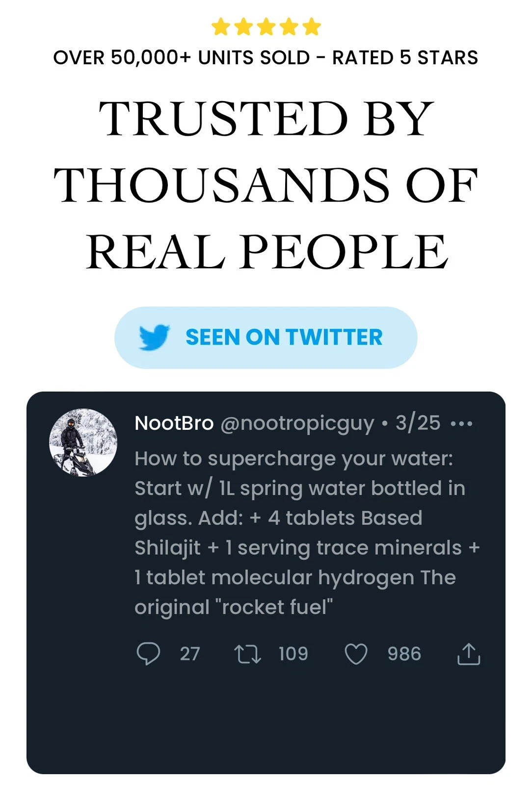
Task: Click the tweet share upload icon
Action: 469,654
